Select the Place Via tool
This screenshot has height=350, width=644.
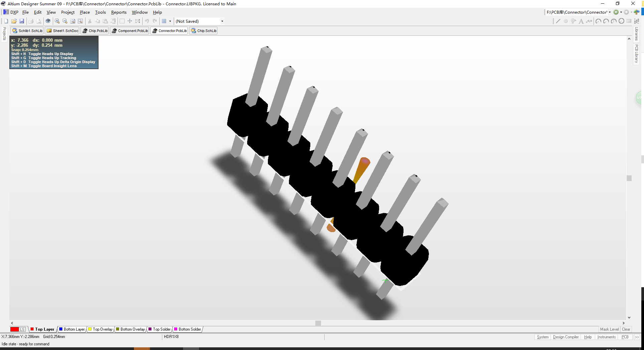(x=574, y=21)
